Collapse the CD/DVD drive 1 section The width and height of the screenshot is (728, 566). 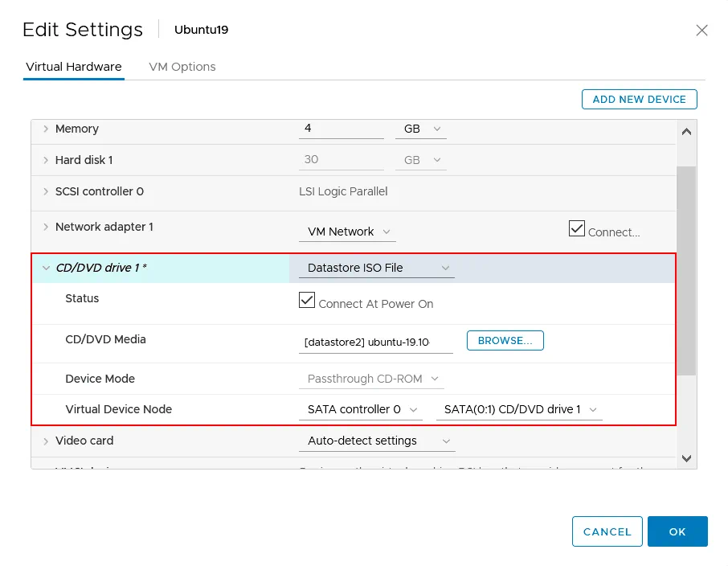(47, 268)
